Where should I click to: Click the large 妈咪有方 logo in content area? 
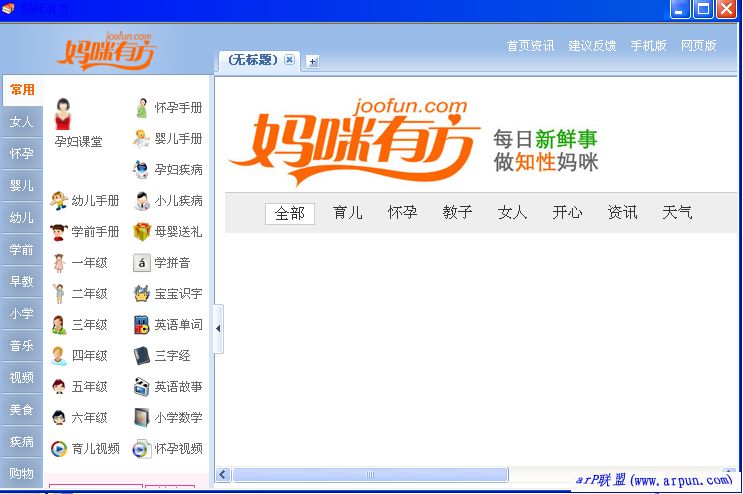[x=354, y=142]
